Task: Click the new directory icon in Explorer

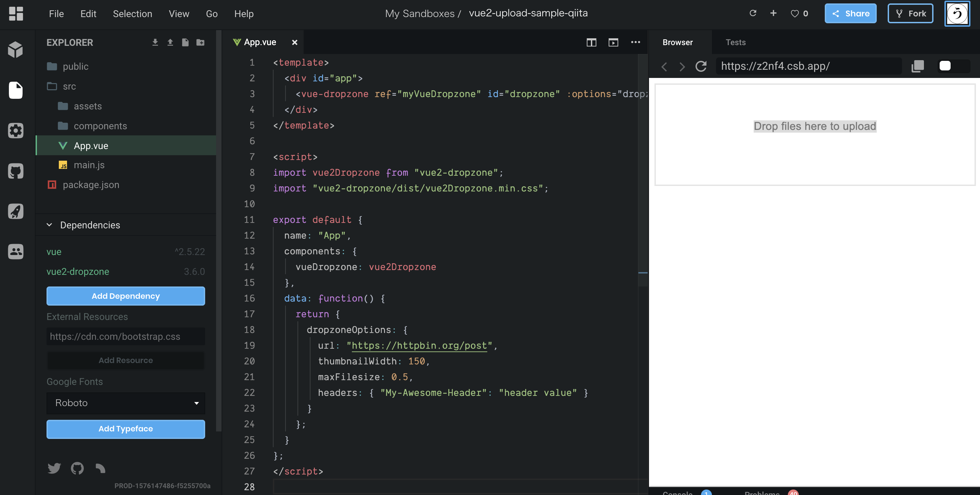Action: click(x=200, y=42)
